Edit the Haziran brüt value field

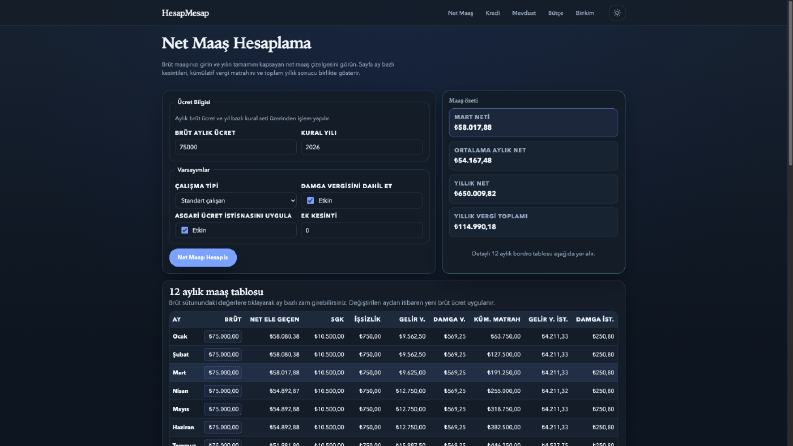pos(223,427)
